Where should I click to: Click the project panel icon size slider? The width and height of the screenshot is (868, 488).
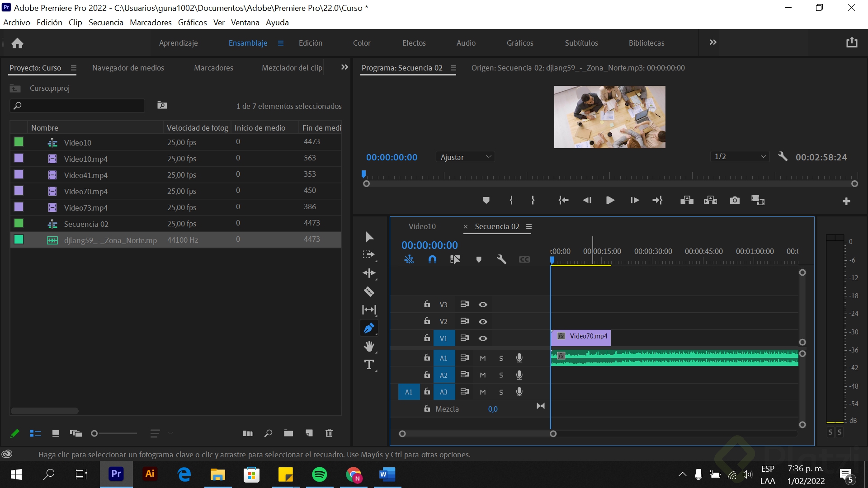coord(94,433)
